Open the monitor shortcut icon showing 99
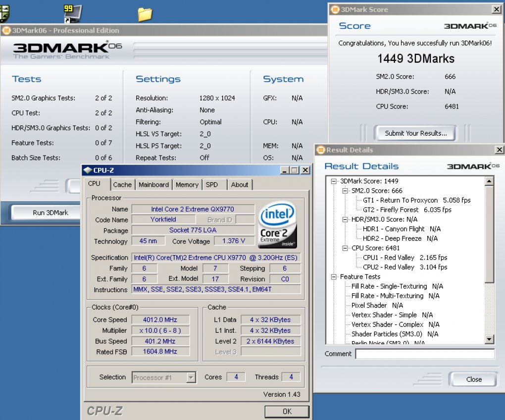The width and height of the screenshot is (505, 420). [x=72, y=13]
